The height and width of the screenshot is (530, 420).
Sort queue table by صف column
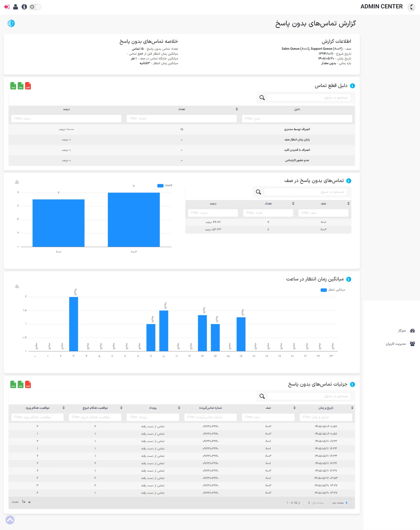pyautogui.click(x=348, y=204)
